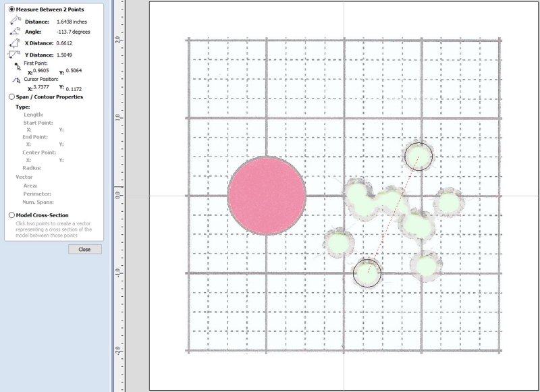Click the Angle value -113.7 degrees
The image size is (540, 392).
pyautogui.click(x=73, y=32)
